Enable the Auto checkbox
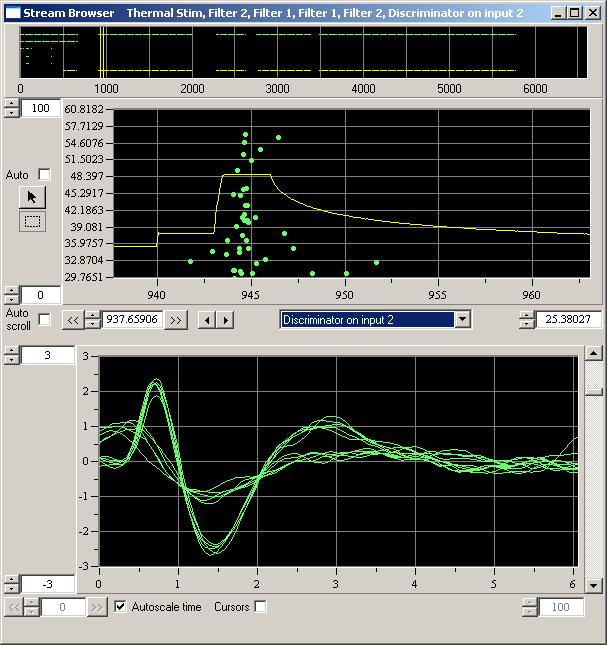The image size is (607, 645). (x=44, y=175)
